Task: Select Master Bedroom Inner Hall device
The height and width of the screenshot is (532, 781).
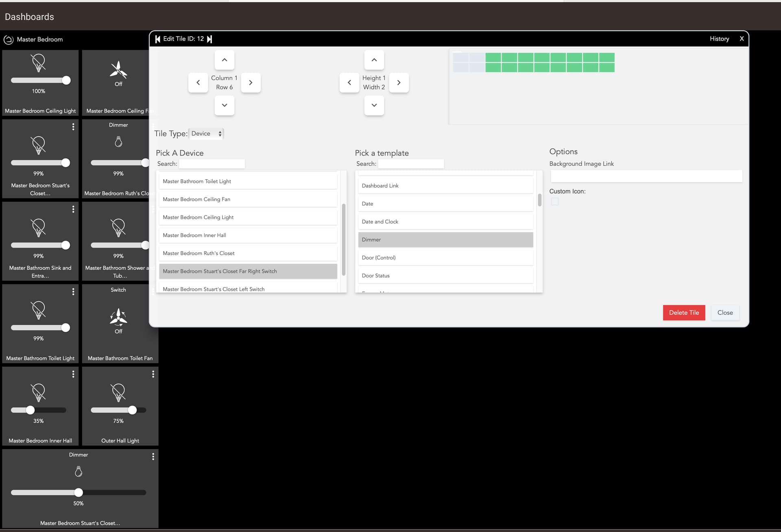Action: coord(248,235)
